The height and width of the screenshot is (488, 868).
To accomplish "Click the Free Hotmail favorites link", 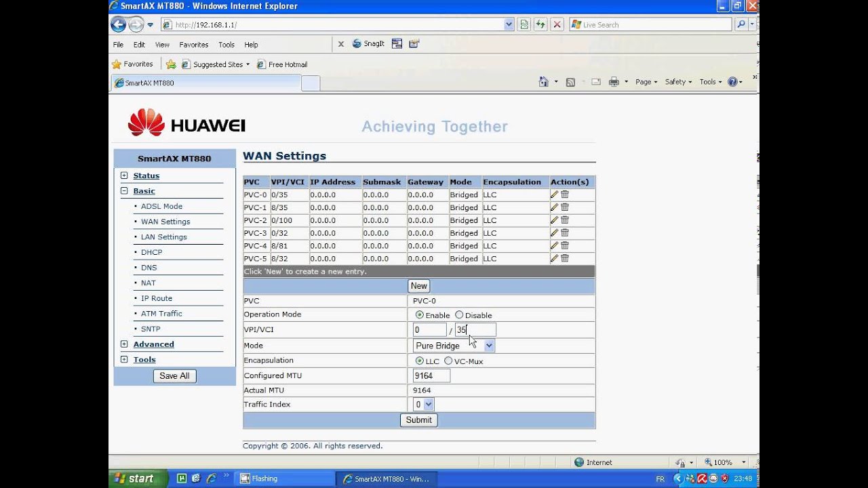I will (282, 64).
